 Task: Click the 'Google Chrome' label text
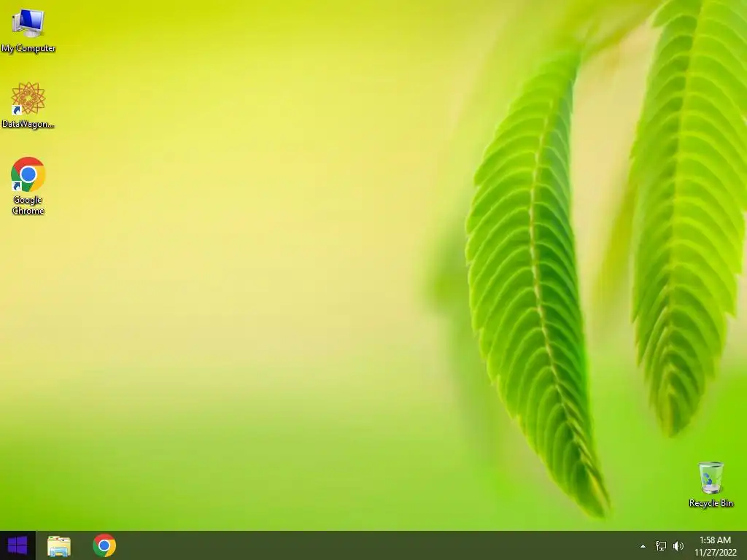(28, 205)
